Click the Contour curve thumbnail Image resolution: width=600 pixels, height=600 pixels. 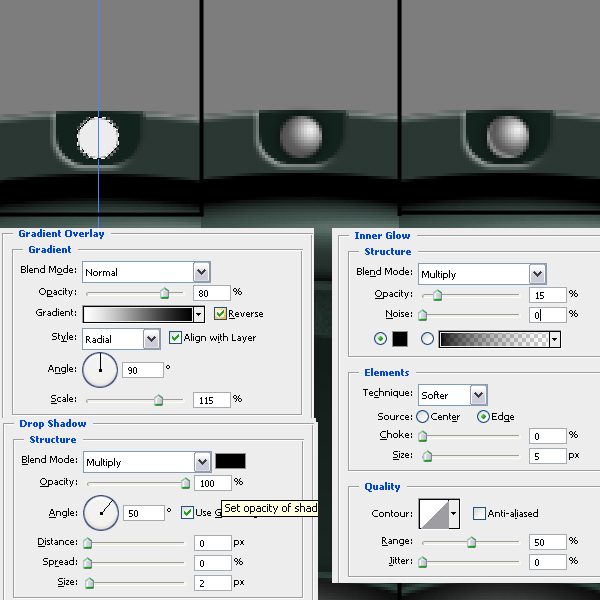(x=434, y=514)
